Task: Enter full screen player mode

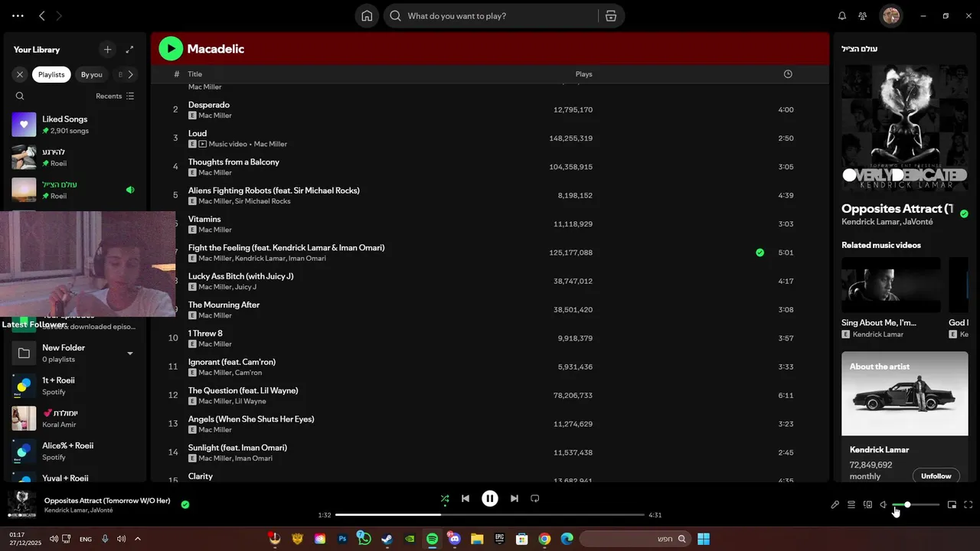Action: click(x=969, y=505)
